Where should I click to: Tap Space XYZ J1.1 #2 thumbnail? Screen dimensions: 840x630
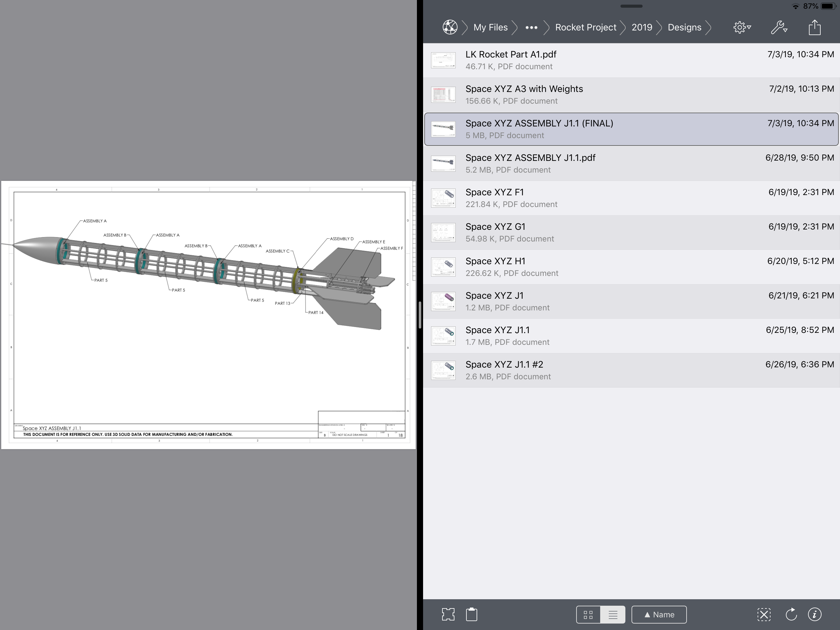(x=443, y=370)
